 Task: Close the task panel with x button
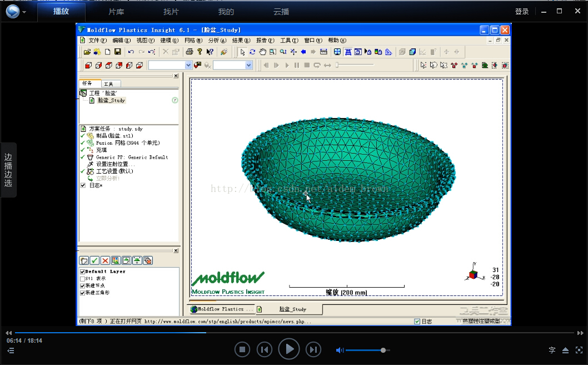point(176,76)
